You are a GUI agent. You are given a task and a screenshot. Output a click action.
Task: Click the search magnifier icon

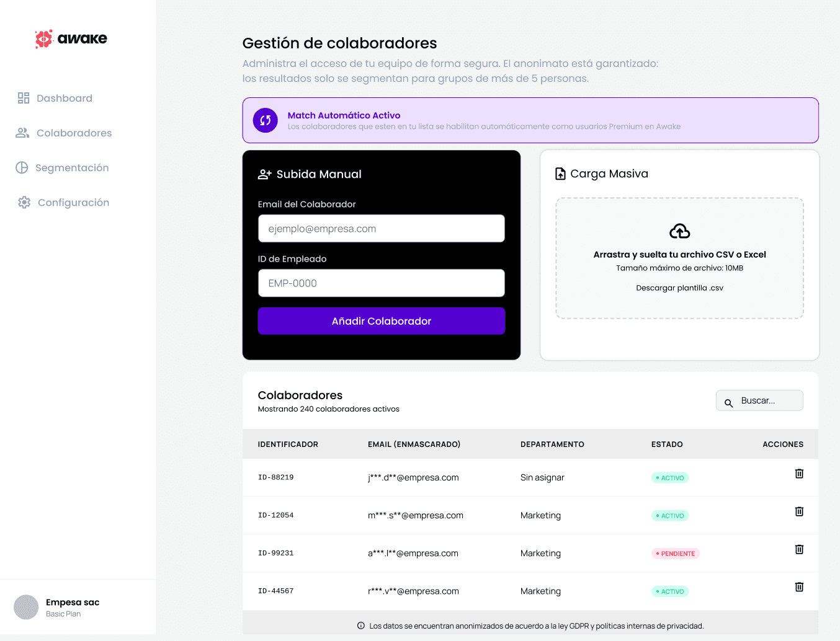coord(729,403)
